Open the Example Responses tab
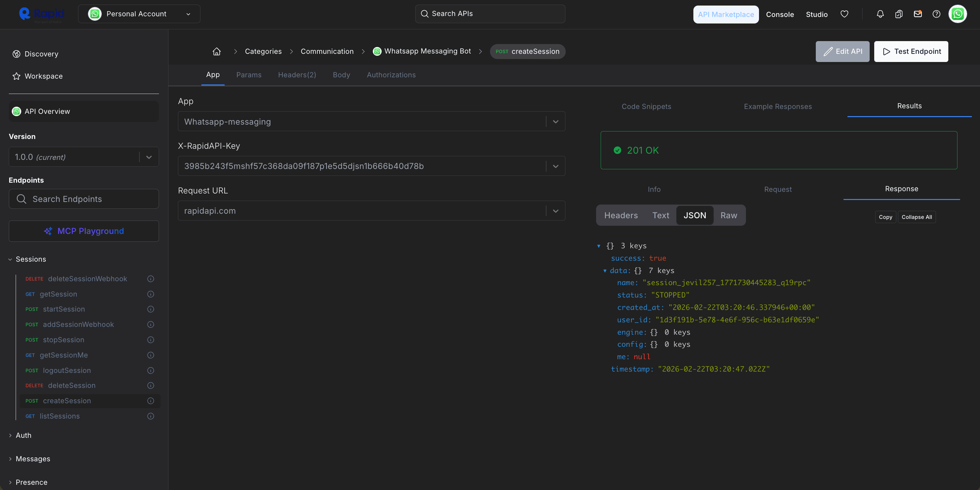The image size is (980, 490). (778, 106)
